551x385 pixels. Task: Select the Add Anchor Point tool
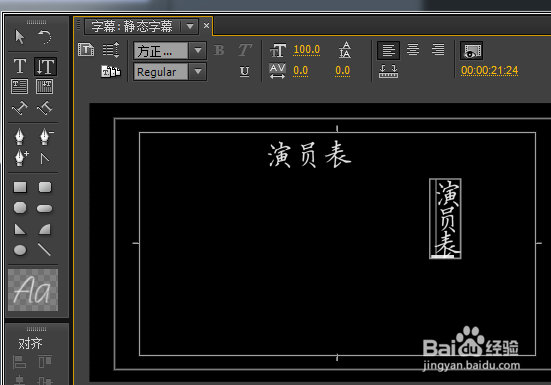[x=21, y=157]
